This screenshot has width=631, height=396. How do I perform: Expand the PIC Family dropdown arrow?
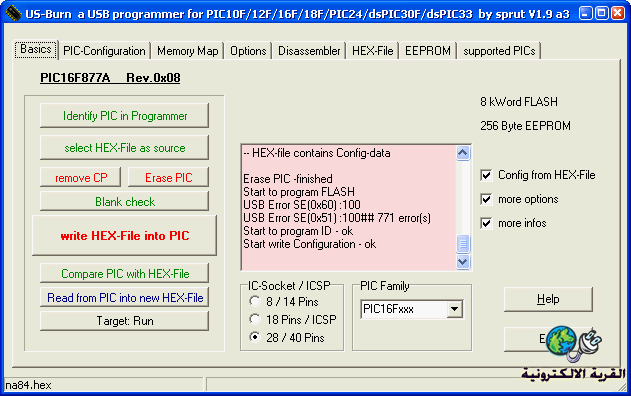click(x=455, y=309)
